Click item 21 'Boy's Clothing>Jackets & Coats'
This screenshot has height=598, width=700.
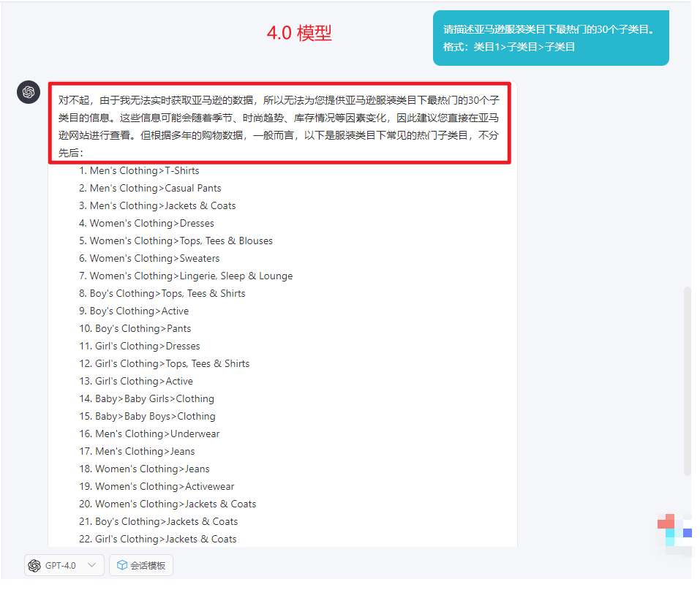[159, 522]
